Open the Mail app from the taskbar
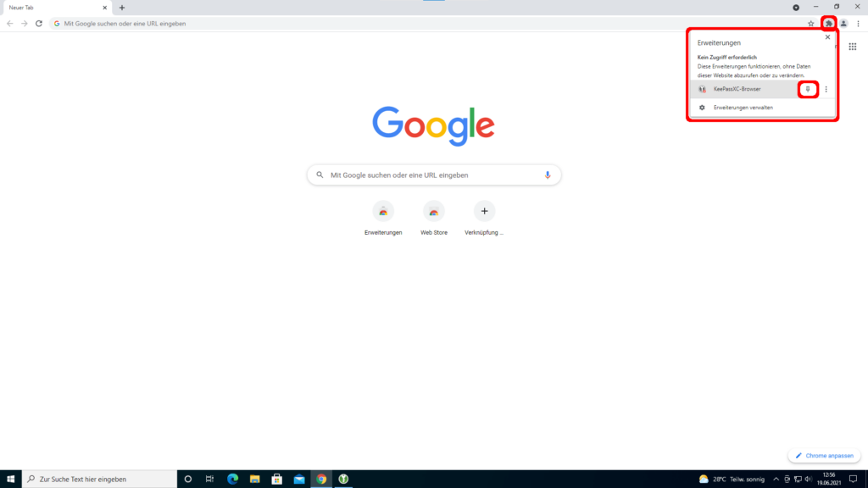The width and height of the screenshot is (868, 488). click(299, 480)
